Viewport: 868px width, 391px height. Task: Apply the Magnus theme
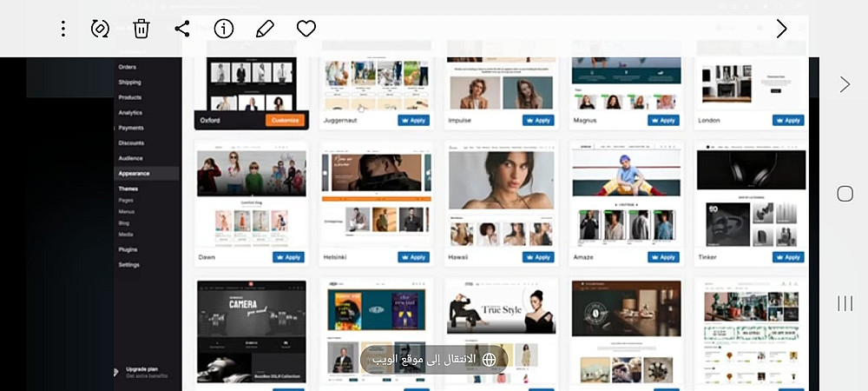tap(663, 120)
